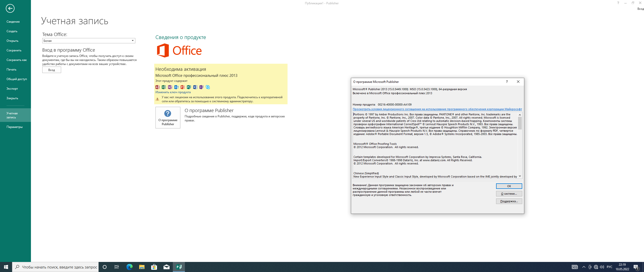Image resolution: width=644 pixels, height=272 pixels.
Task: Click the Word icon in the product contents
Action: (x=195, y=87)
